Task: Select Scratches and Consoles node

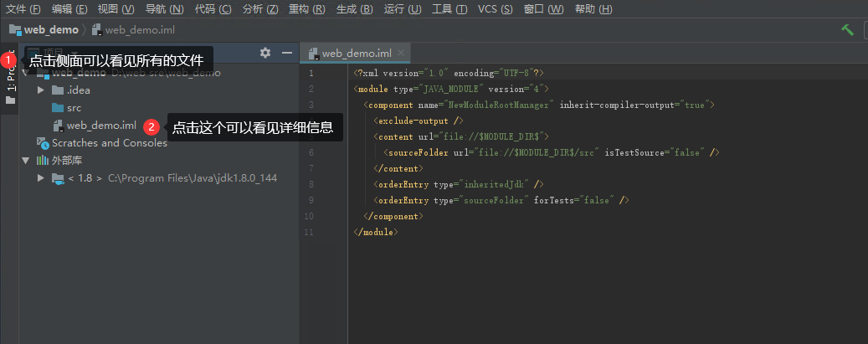Action: [x=109, y=143]
